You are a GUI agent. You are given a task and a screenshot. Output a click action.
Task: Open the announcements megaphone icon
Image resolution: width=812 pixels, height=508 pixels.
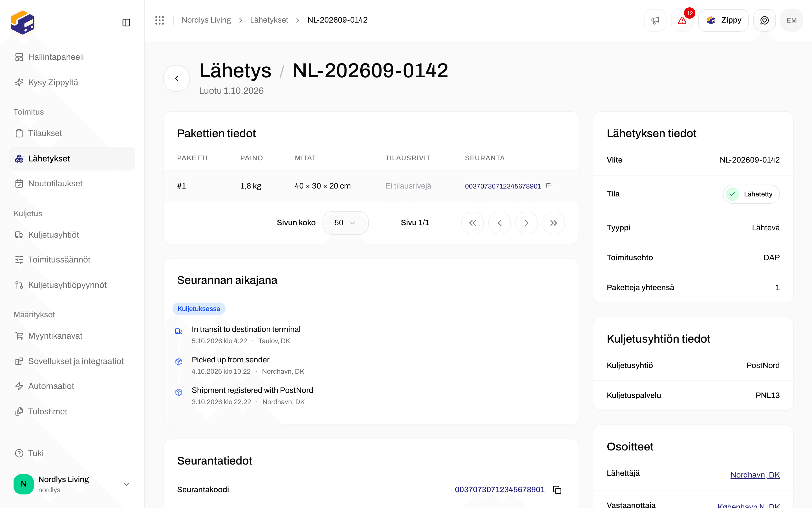click(x=655, y=20)
